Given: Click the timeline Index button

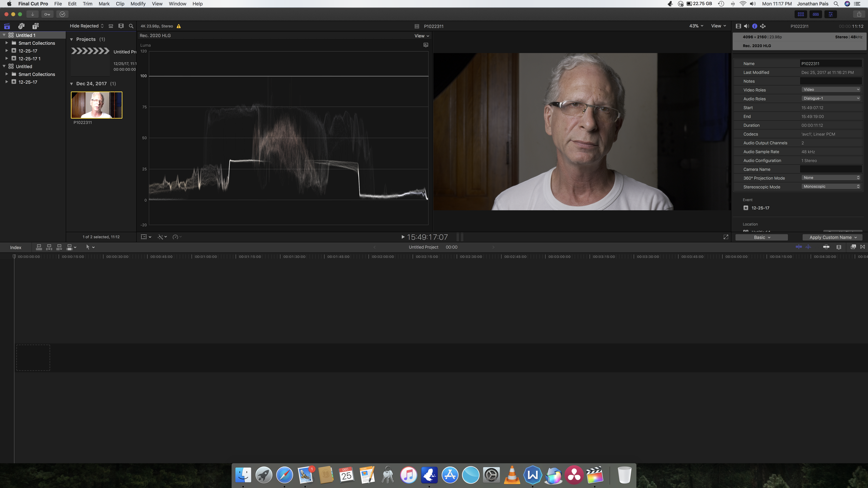Looking at the screenshot, I should pos(16,247).
